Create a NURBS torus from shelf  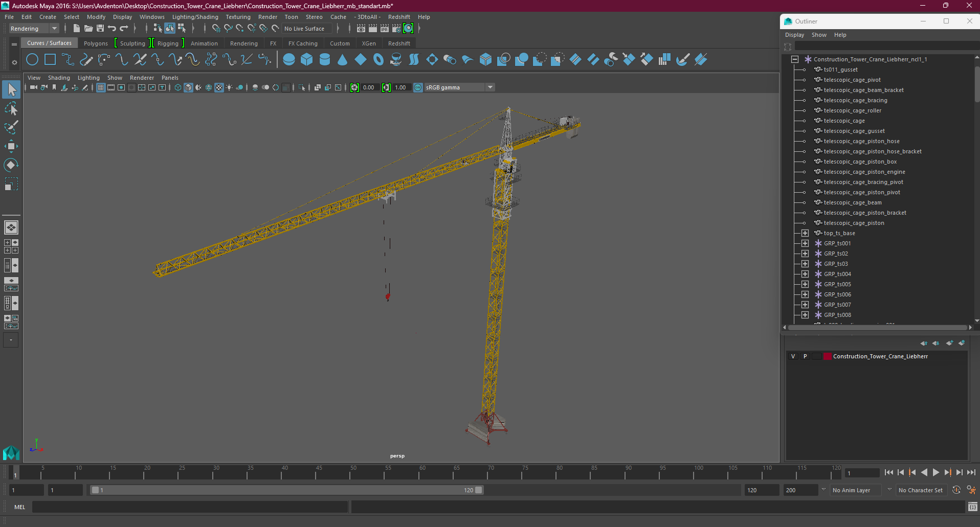coord(378,59)
